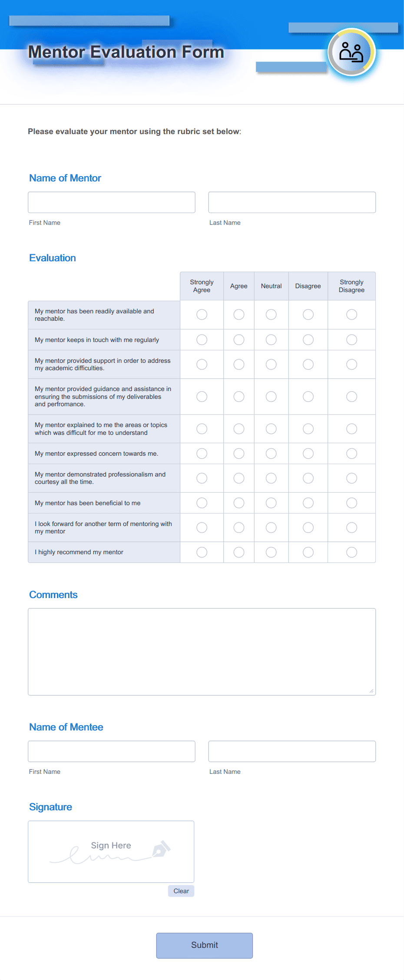Click the mentor First Name field
The image size is (404, 980).
[x=111, y=202]
